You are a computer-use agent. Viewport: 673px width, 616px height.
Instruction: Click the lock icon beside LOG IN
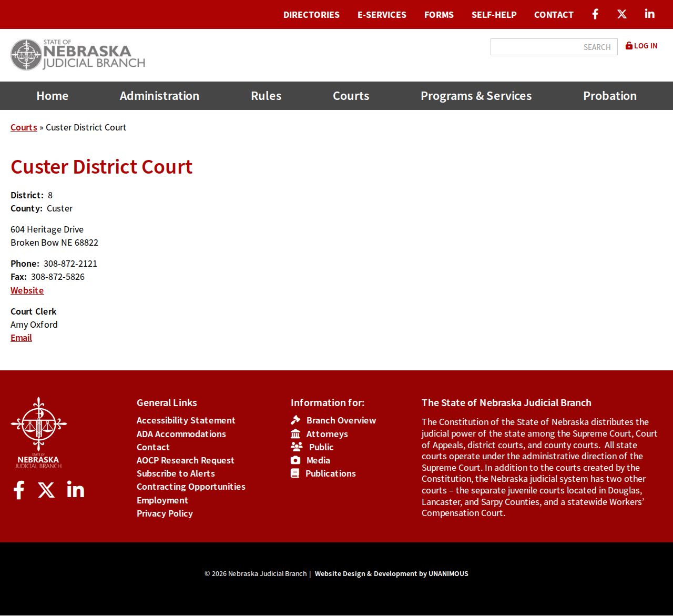coord(629,46)
